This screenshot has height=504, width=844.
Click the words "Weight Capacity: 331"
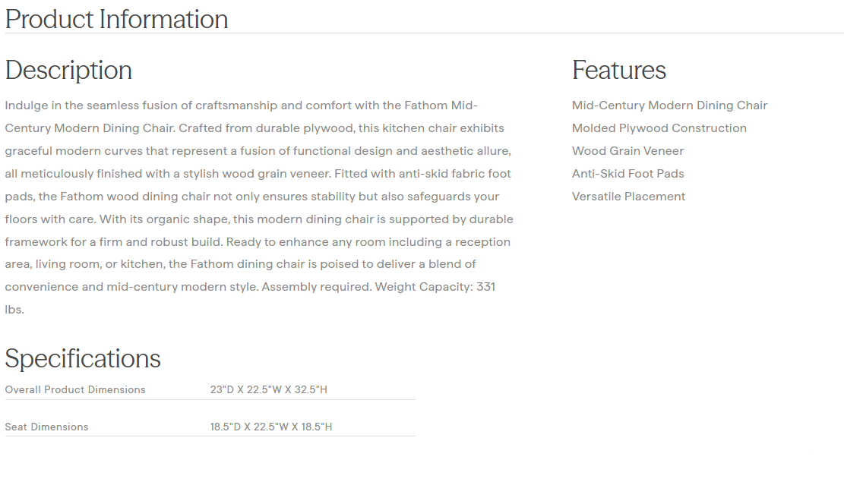click(435, 288)
